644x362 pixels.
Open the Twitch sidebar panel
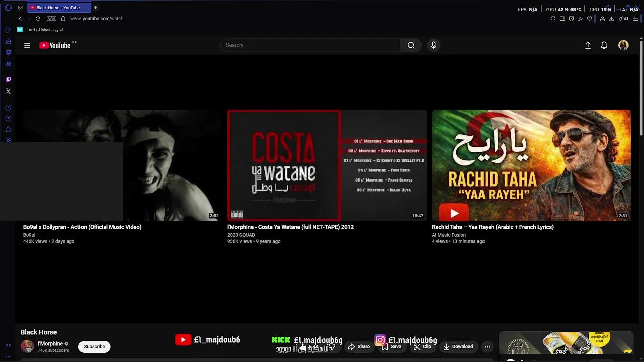[8, 80]
